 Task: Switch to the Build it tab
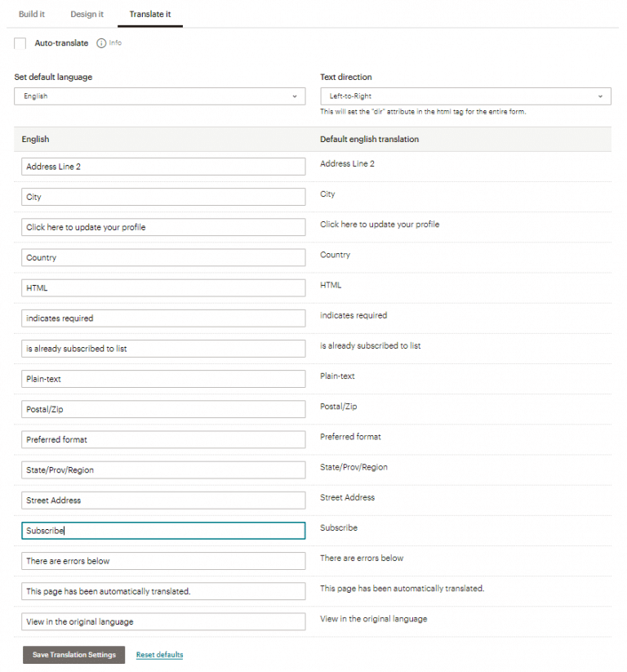(x=31, y=14)
